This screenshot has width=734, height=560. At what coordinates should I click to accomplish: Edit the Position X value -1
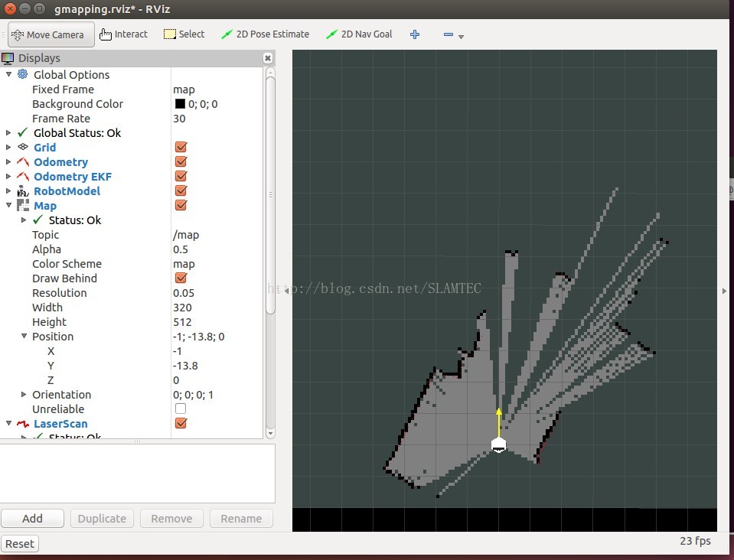[178, 351]
